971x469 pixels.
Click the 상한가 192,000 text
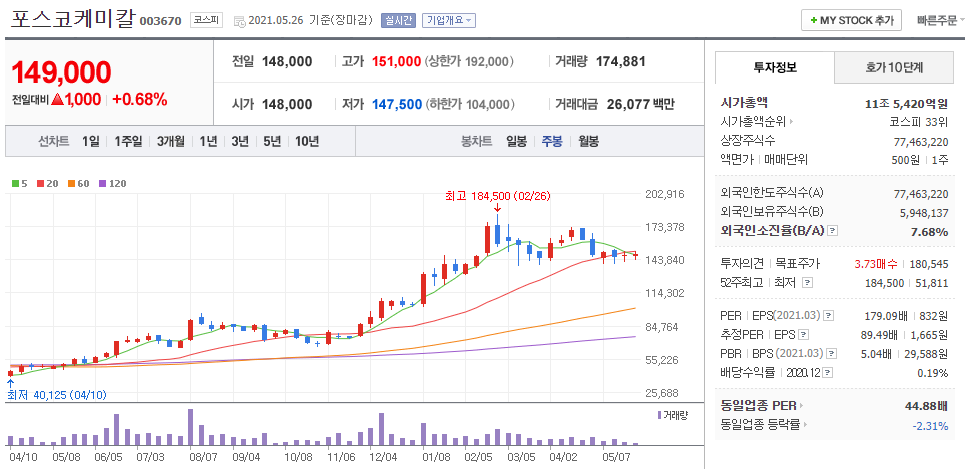click(469, 61)
